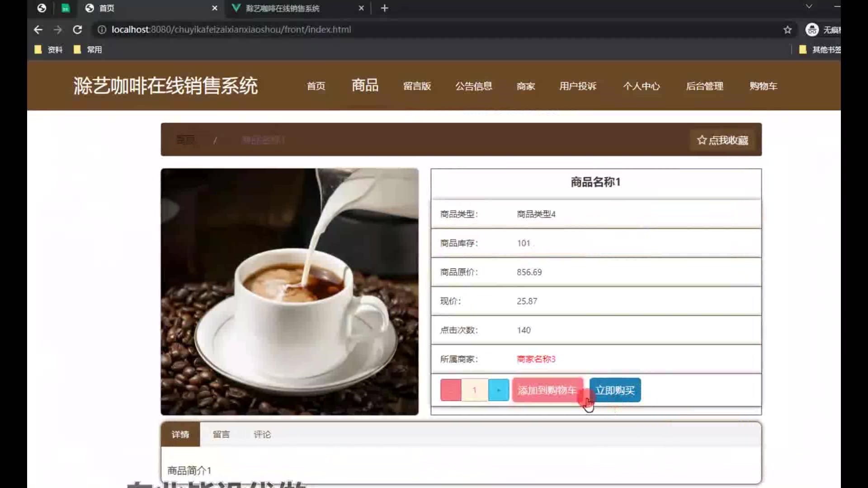The image size is (868, 488).
Task: Open the 其他书签 bookmarks folder
Action: [820, 50]
